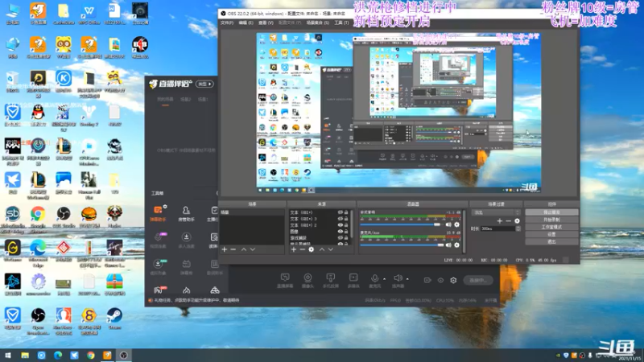Open Destiny 2 desktop shortcut

[89, 115]
